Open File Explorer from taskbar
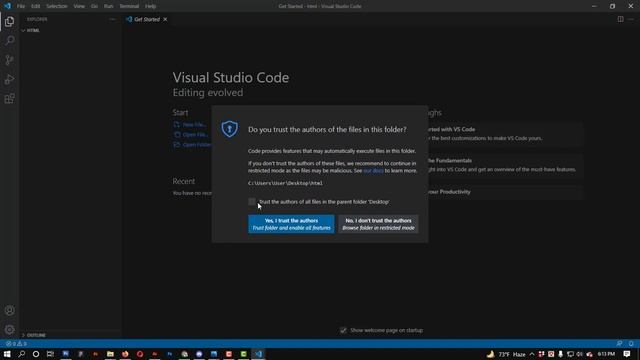Screen dimensions: 640x360 click(110, 354)
